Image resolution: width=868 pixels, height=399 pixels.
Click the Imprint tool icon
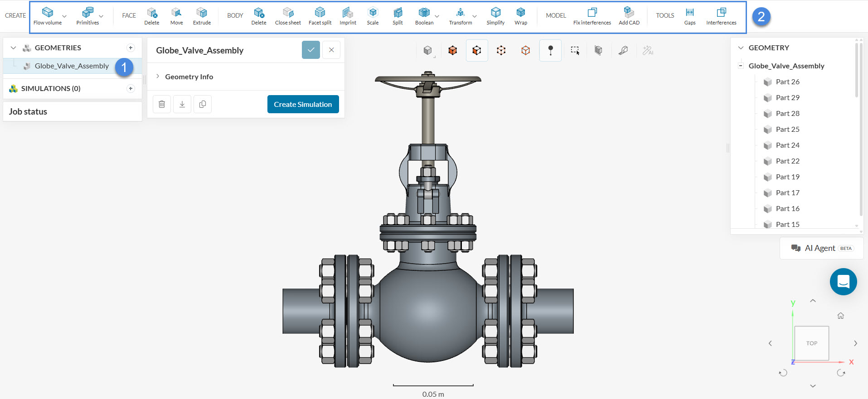pos(348,13)
